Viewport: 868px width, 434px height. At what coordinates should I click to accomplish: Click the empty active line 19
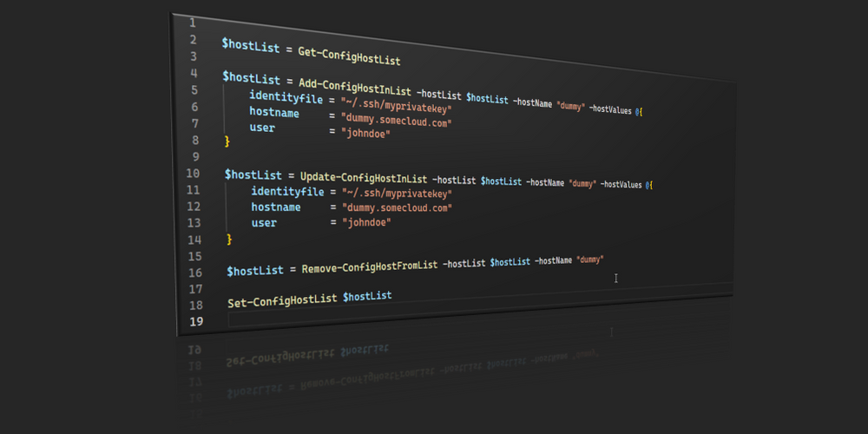point(480,313)
